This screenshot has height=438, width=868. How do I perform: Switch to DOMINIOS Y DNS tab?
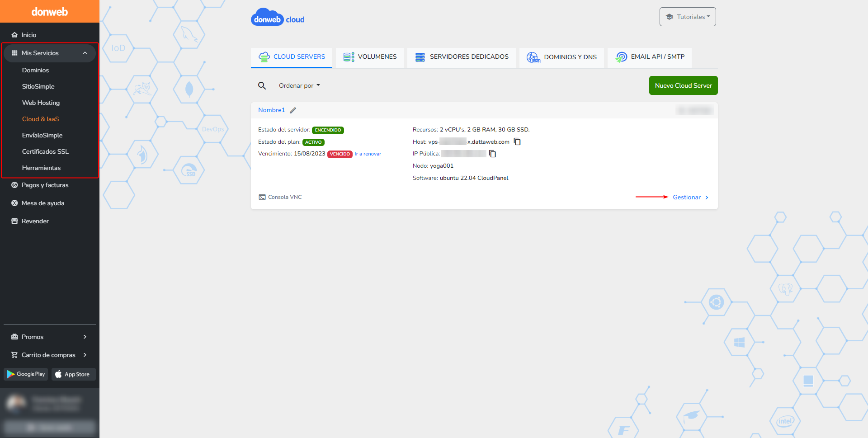(x=561, y=57)
